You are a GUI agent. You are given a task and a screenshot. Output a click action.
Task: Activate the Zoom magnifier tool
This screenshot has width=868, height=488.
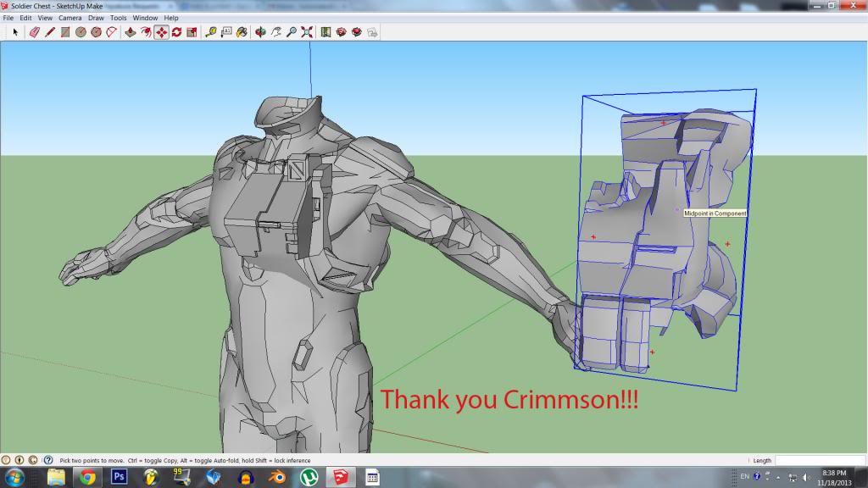[292, 32]
